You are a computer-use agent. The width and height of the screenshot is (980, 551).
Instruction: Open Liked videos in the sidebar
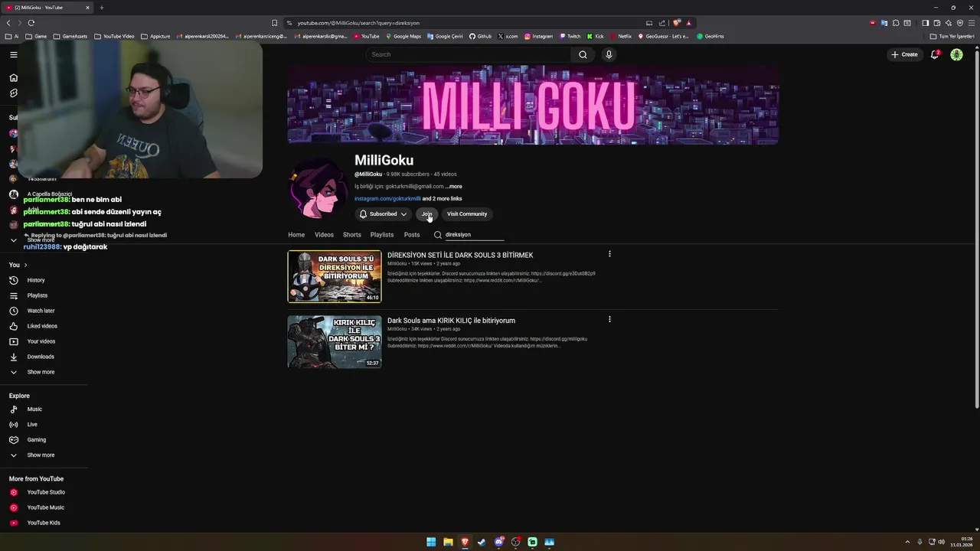(44, 326)
